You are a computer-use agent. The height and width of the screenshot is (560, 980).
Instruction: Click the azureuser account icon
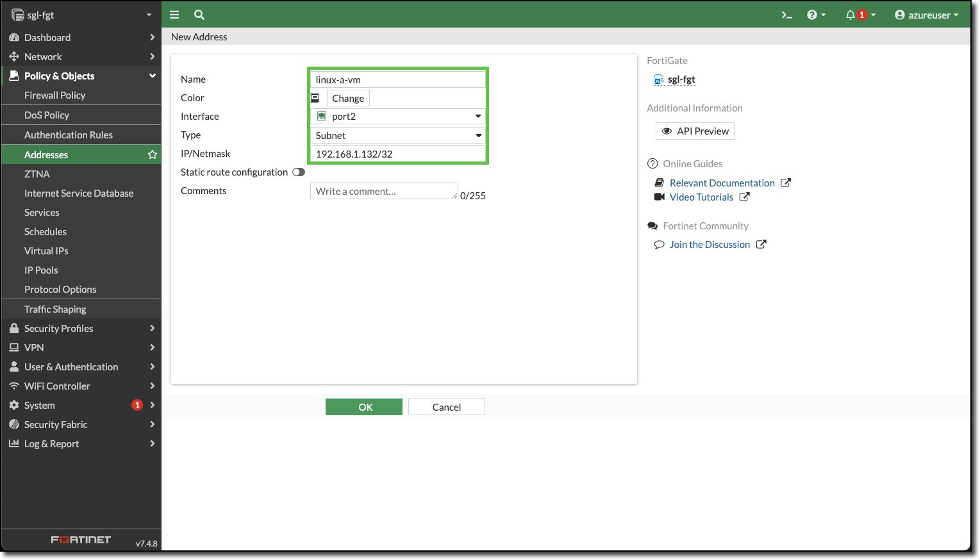pos(900,14)
